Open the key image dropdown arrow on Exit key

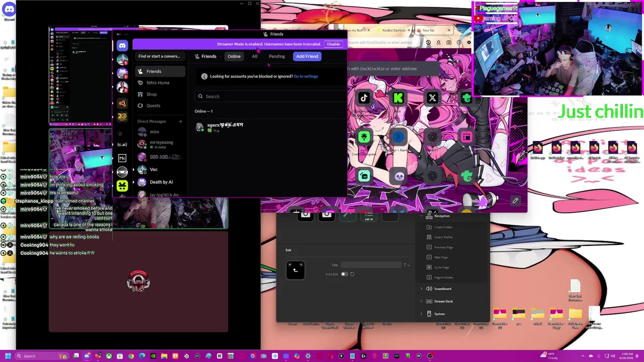click(x=301, y=265)
